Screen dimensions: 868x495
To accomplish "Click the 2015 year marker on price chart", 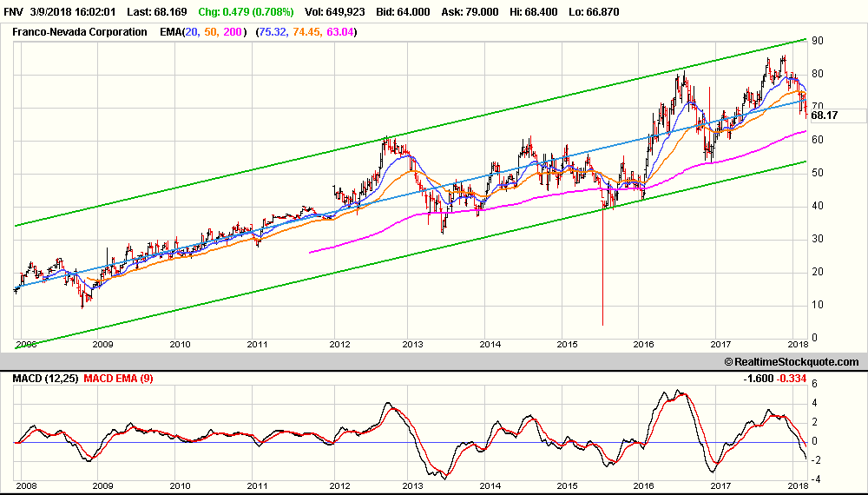I will [x=567, y=345].
